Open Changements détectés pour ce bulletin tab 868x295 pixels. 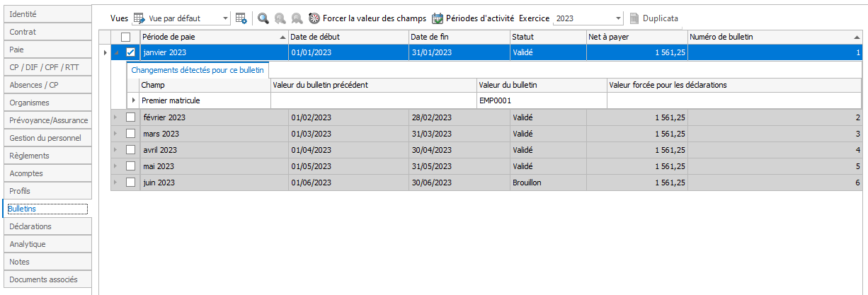click(198, 70)
